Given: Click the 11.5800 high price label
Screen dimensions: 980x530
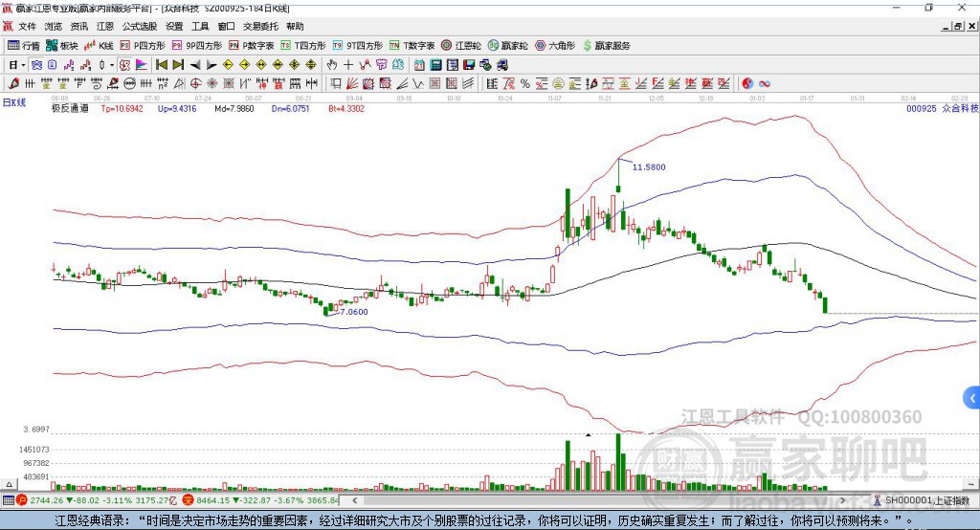Looking at the screenshot, I should 649,166.
